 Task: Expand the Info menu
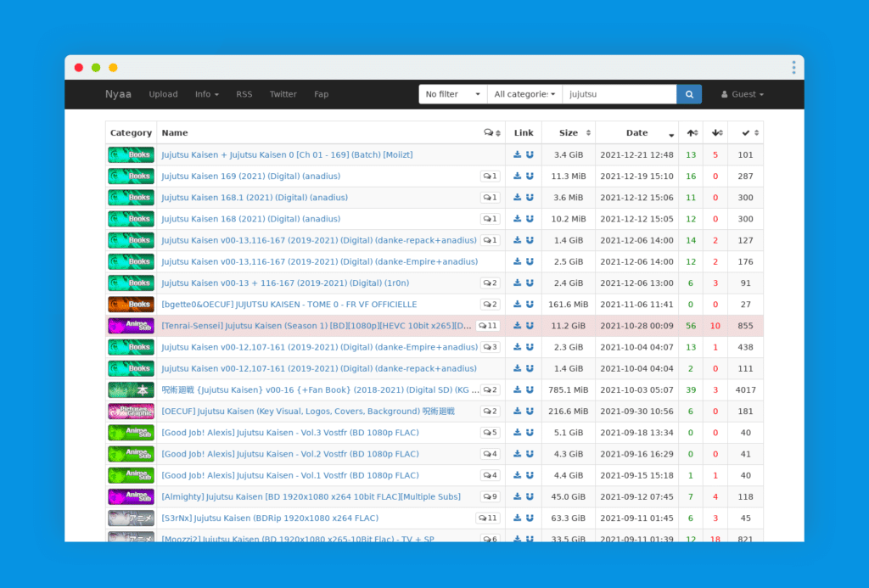click(207, 94)
